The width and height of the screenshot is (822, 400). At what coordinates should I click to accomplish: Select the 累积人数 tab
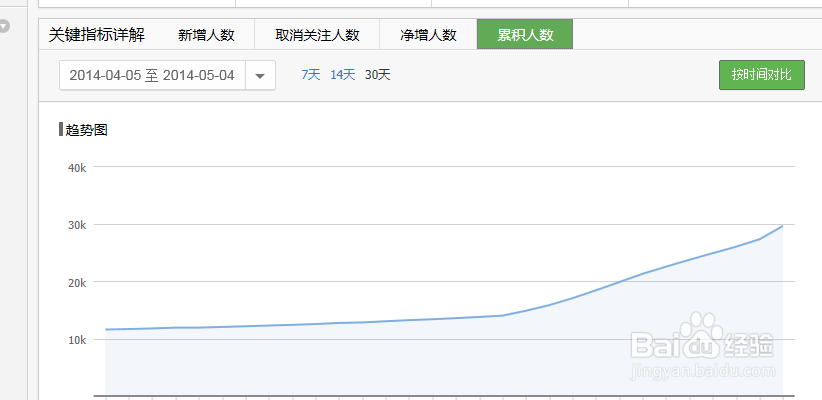pos(525,35)
